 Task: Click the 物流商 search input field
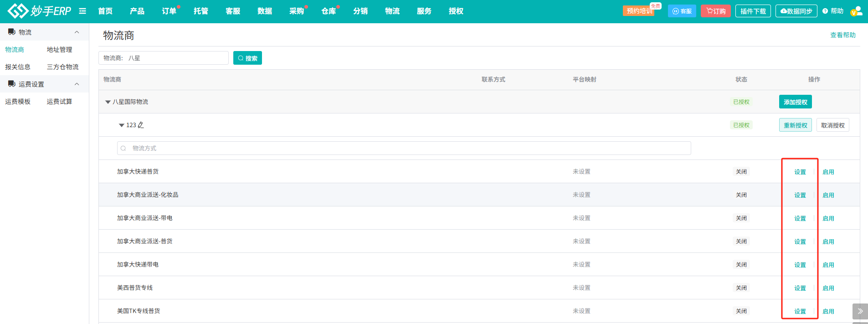(164, 58)
